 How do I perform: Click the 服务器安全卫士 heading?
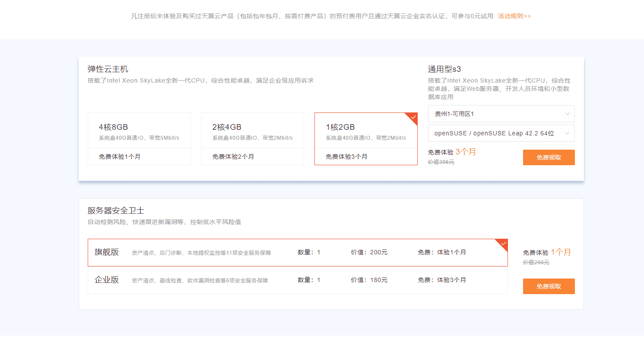(x=116, y=211)
